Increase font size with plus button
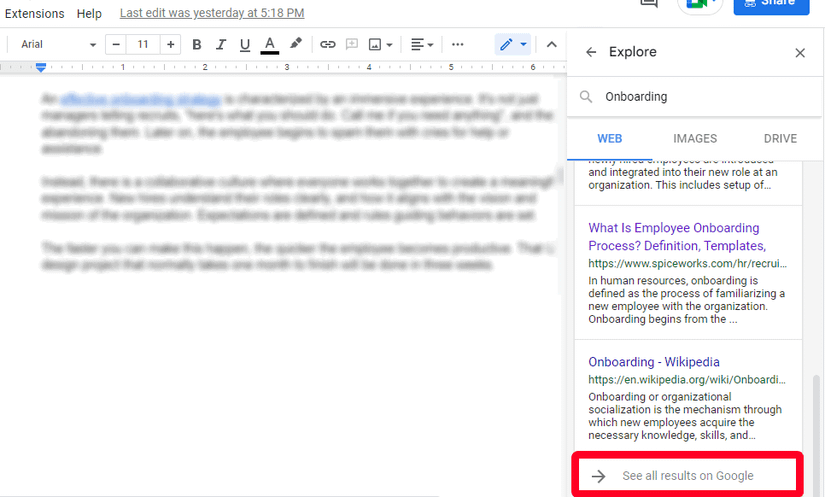The image size is (825, 497). 170,45
